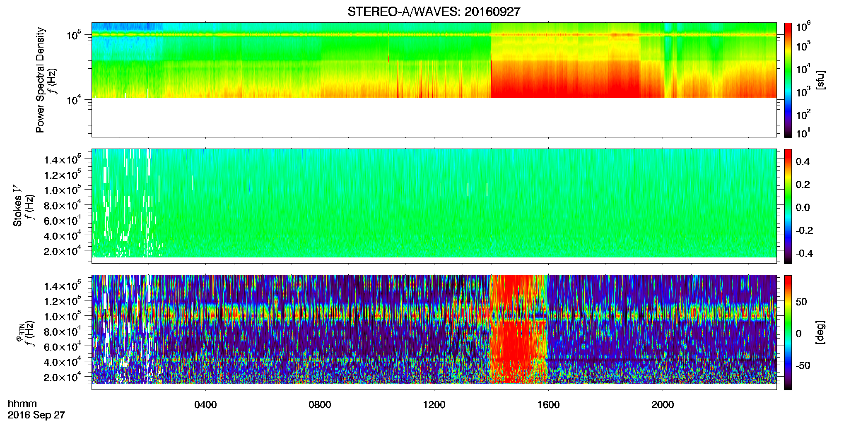Click the 0 tick on the deg colorbar
Screen dimensions: 868x447
798,334
